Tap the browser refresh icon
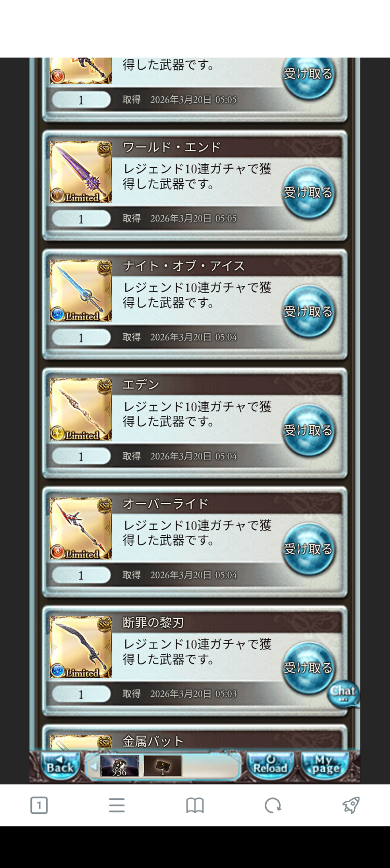390x868 pixels. pyautogui.click(x=273, y=805)
